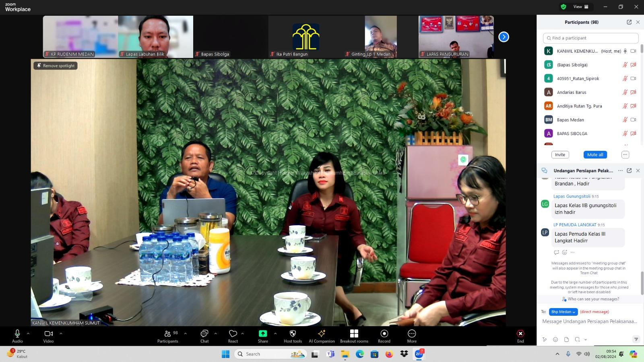Expand the Audio options caret
This screenshot has height=362, width=644.
tap(28, 333)
